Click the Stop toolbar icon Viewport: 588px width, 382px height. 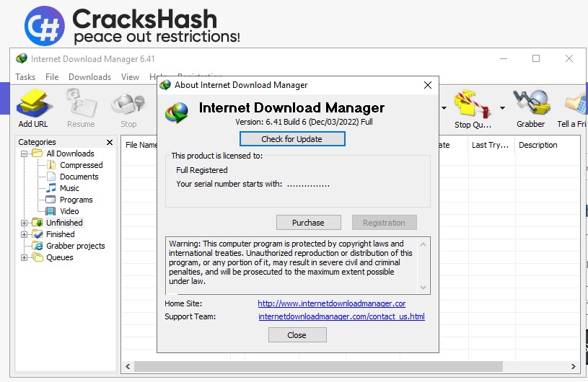point(128,109)
